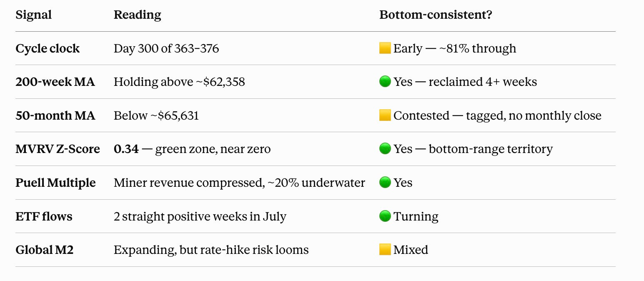Screen dimensions: 644x281
Task: Click the ETF flows label
Action: click(44, 216)
